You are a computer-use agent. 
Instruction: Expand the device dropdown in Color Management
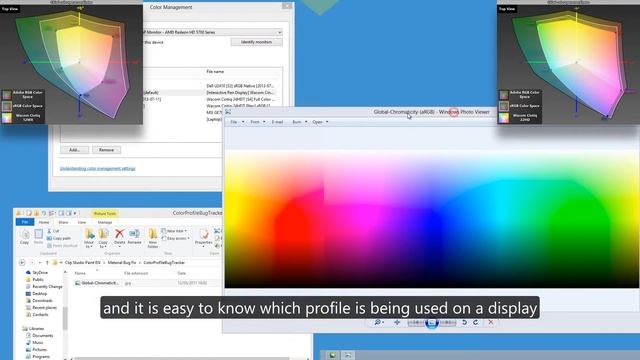click(280, 32)
